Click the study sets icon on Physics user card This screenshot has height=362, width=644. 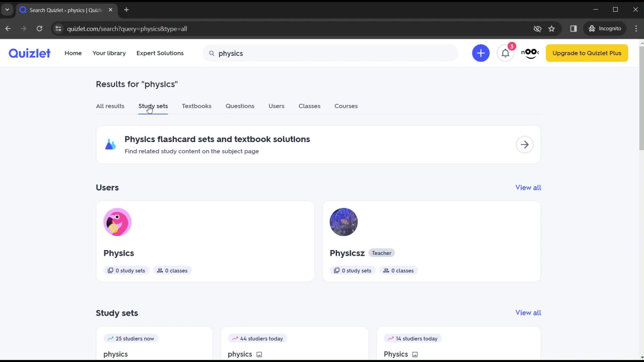pyautogui.click(x=110, y=270)
